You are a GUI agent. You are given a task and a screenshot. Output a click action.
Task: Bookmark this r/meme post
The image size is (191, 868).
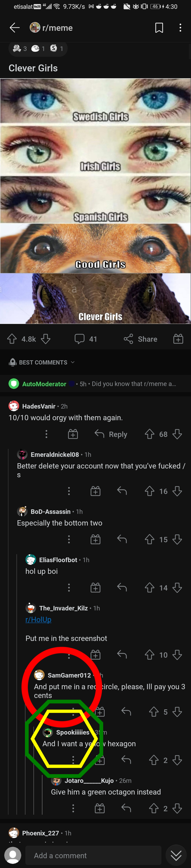pyautogui.click(x=159, y=28)
